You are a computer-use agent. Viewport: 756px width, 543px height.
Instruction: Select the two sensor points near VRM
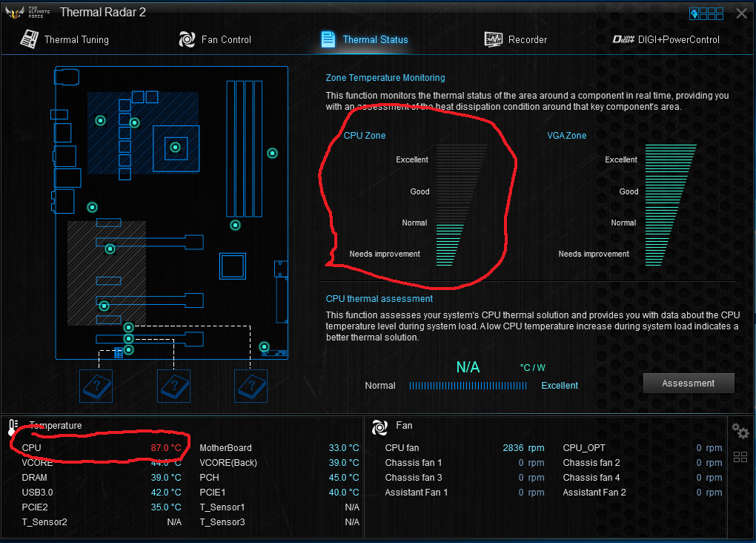118,122
